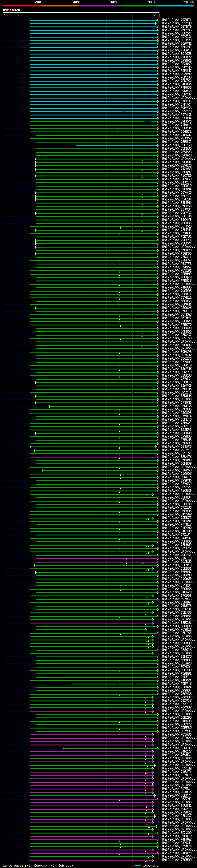Open hit UniRef100_A6MZG8

[176, 78]
